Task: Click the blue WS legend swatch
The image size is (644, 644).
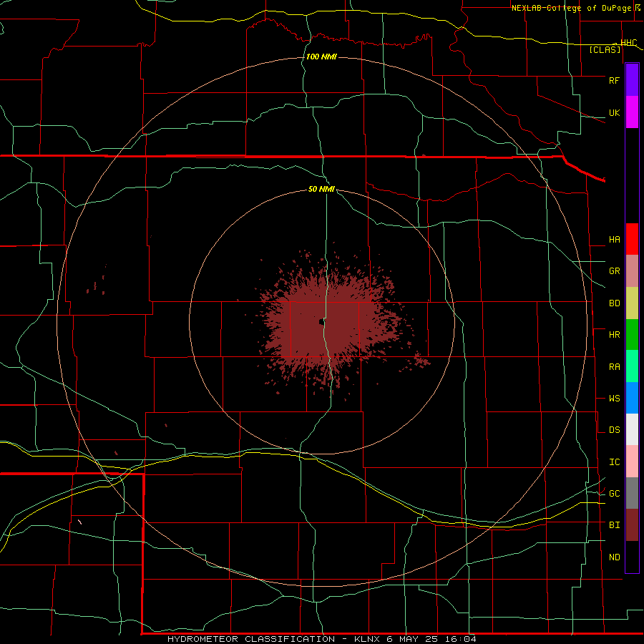Action: [632, 398]
